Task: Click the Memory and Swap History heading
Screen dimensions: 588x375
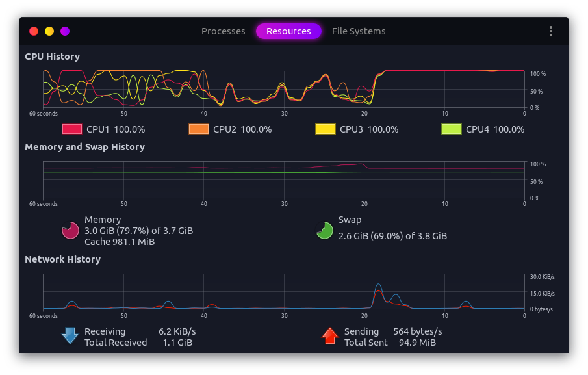Action: point(84,147)
